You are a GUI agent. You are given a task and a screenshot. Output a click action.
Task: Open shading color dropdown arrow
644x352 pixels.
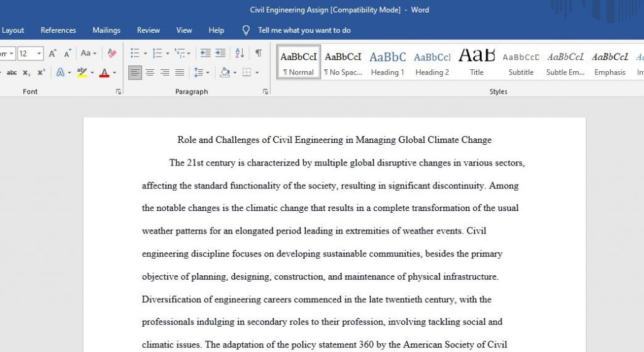point(235,73)
